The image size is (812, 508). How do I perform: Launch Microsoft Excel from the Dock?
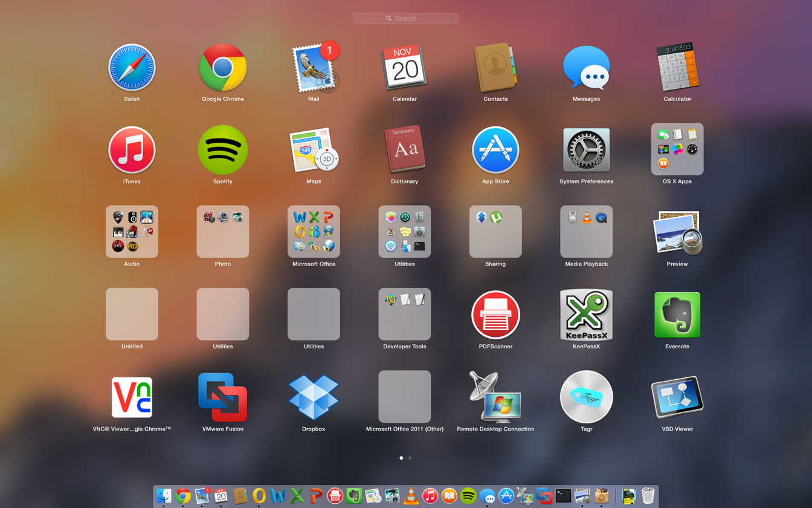tap(297, 496)
